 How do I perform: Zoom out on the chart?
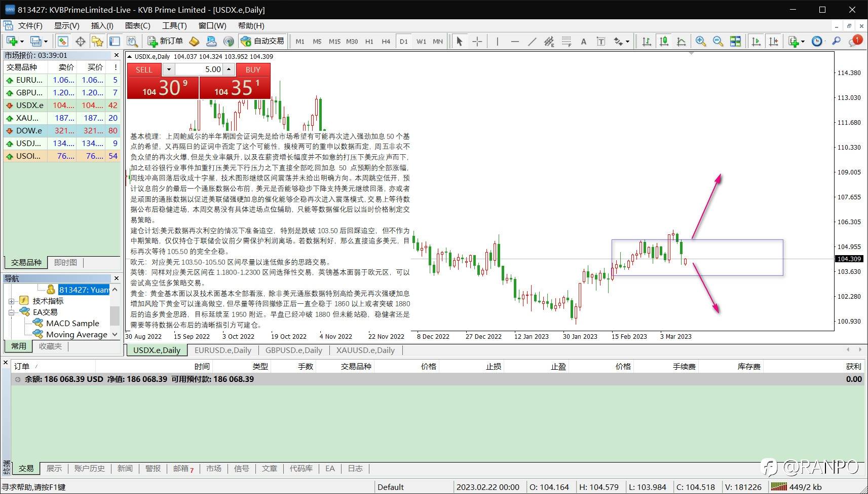(x=718, y=41)
